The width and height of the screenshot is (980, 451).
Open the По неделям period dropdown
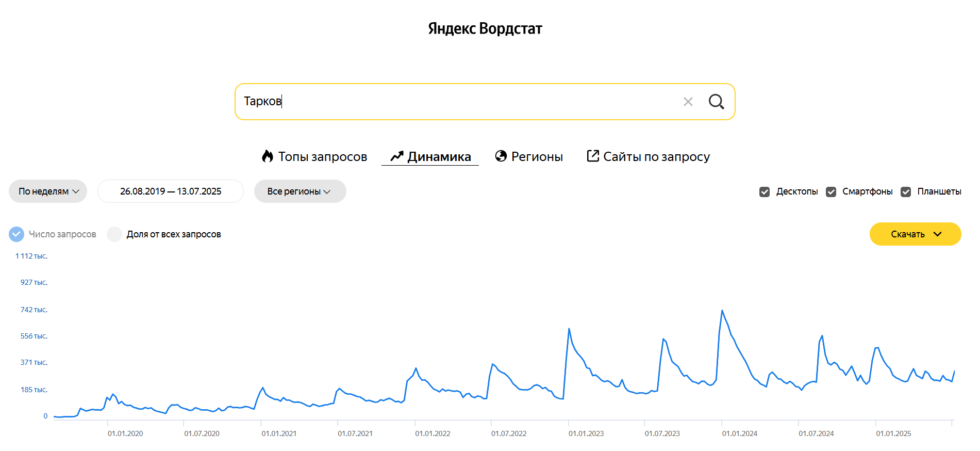click(48, 191)
